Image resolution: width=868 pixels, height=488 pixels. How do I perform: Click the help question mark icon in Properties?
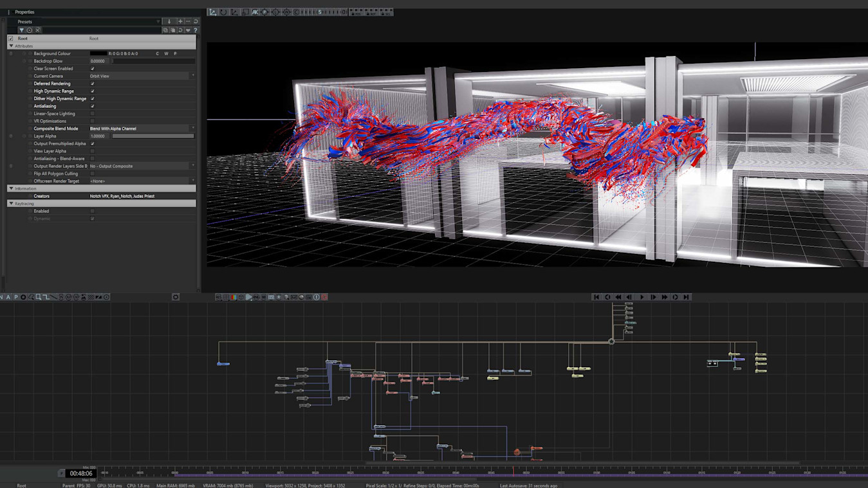pos(195,30)
